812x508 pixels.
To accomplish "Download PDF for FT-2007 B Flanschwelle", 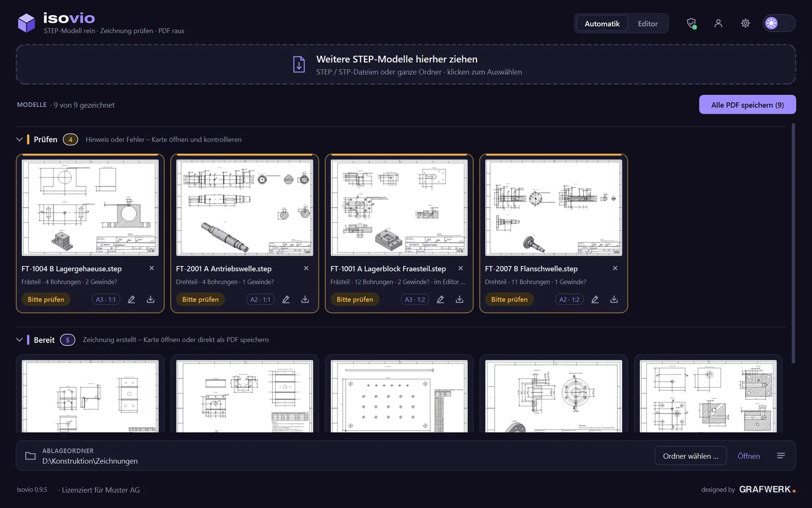I will pyautogui.click(x=614, y=300).
